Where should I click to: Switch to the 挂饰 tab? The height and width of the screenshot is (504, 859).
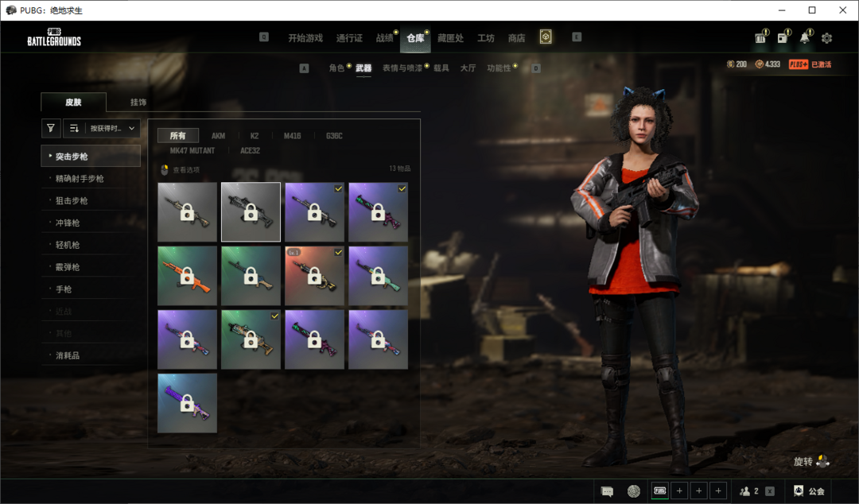(138, 102)
